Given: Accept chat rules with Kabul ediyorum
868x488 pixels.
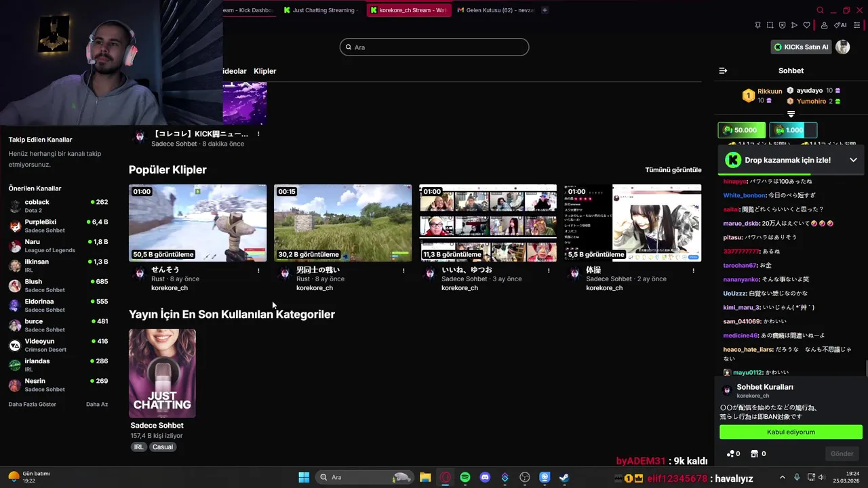Looking at the screenshot, I should [x=791, y=432].
